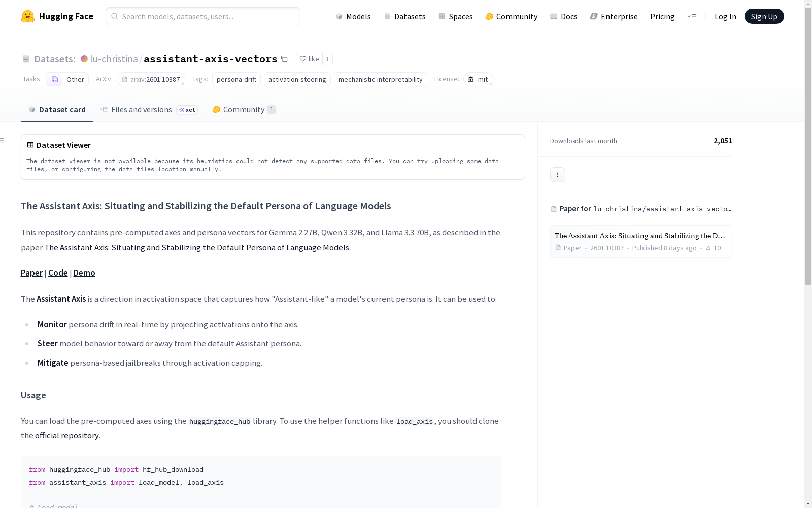Select the Dataset card tab
812x508 pixels.
click(x=57, y=110)
